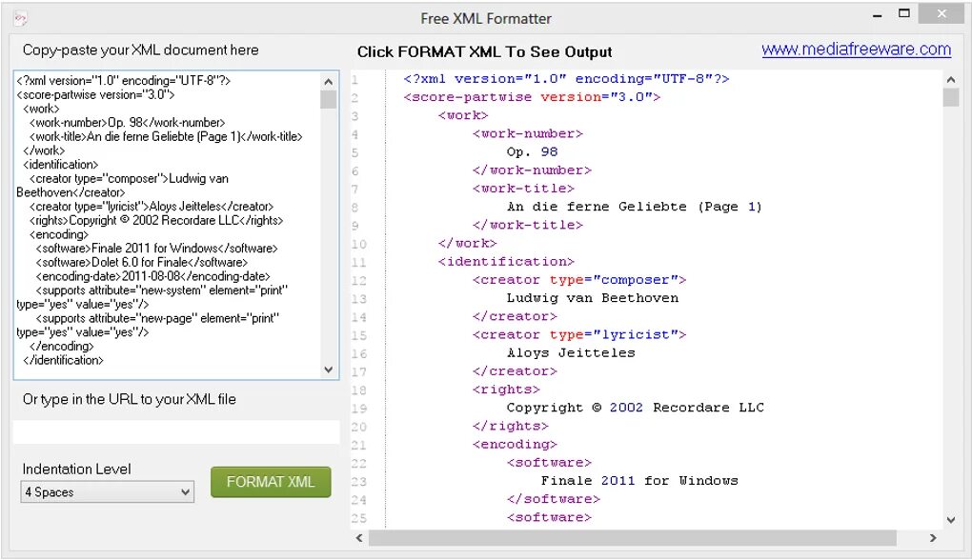Open the Indentation Level dropdown

pos(108,491)
